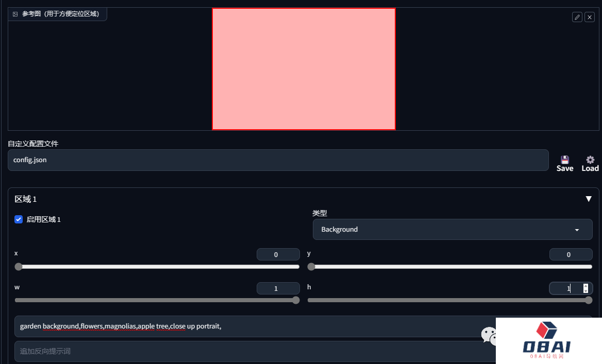Click the OBAI cube logo

pos(546,331)
